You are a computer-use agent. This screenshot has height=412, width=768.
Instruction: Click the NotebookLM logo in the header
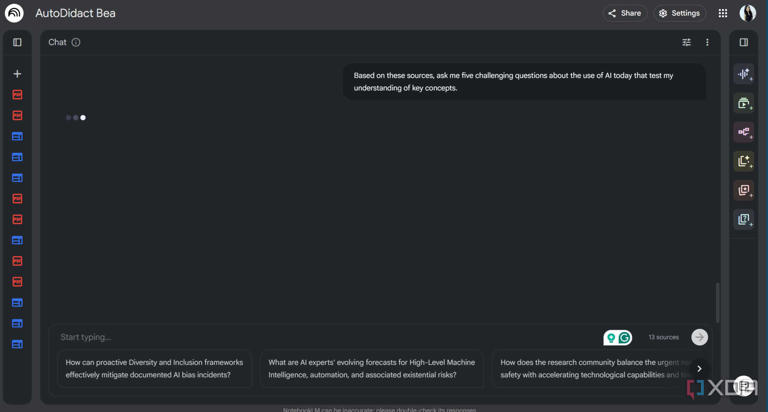pos(14,13)
